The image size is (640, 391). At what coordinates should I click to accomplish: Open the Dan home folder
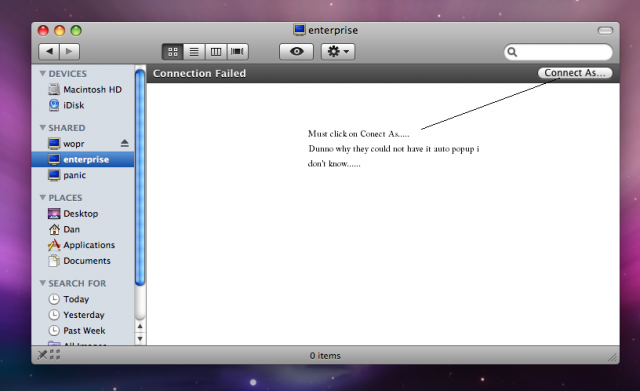click(x=83, y=229)
